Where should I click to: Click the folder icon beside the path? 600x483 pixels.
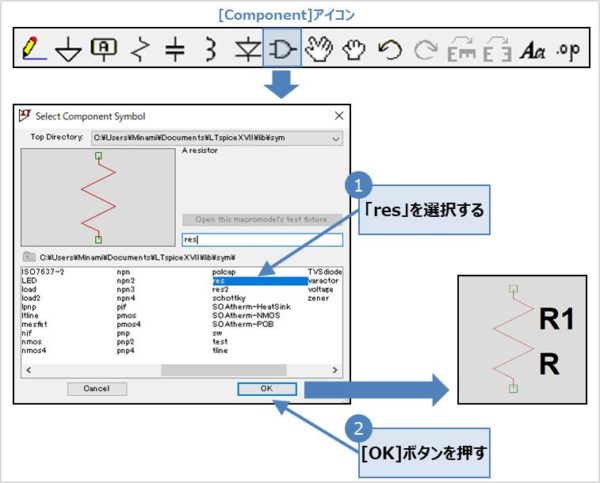(29, 257)
